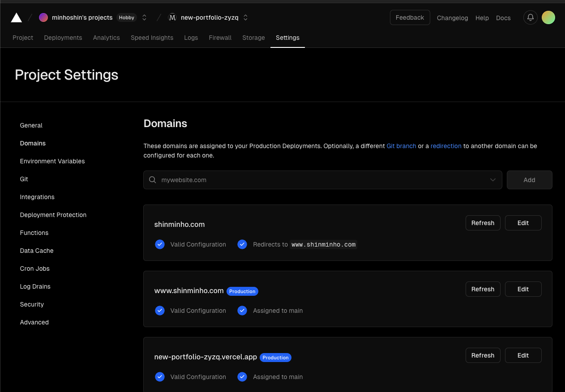Click the Feedback button
Image resolution: width=565 pixels, height=392 pixels.
(410, 17)
